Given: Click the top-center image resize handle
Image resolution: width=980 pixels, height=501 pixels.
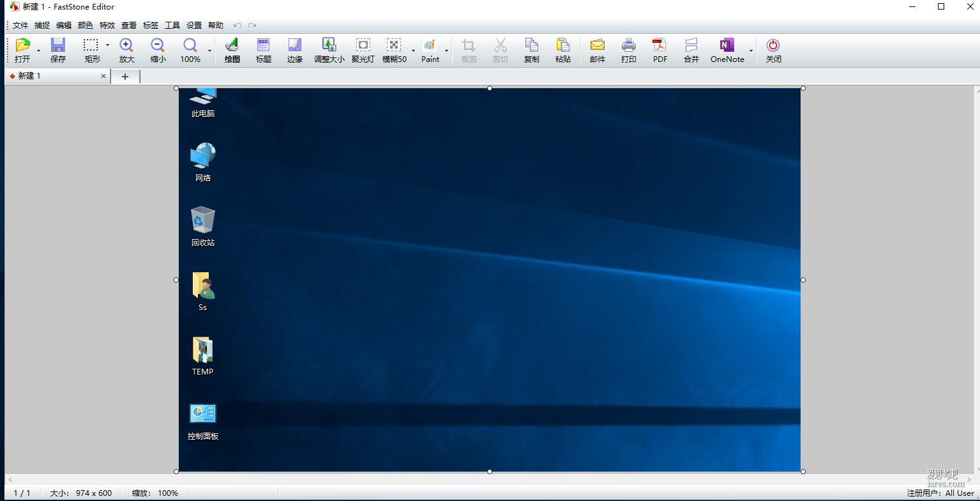Looking at the screenshot, I should (490, 88).
